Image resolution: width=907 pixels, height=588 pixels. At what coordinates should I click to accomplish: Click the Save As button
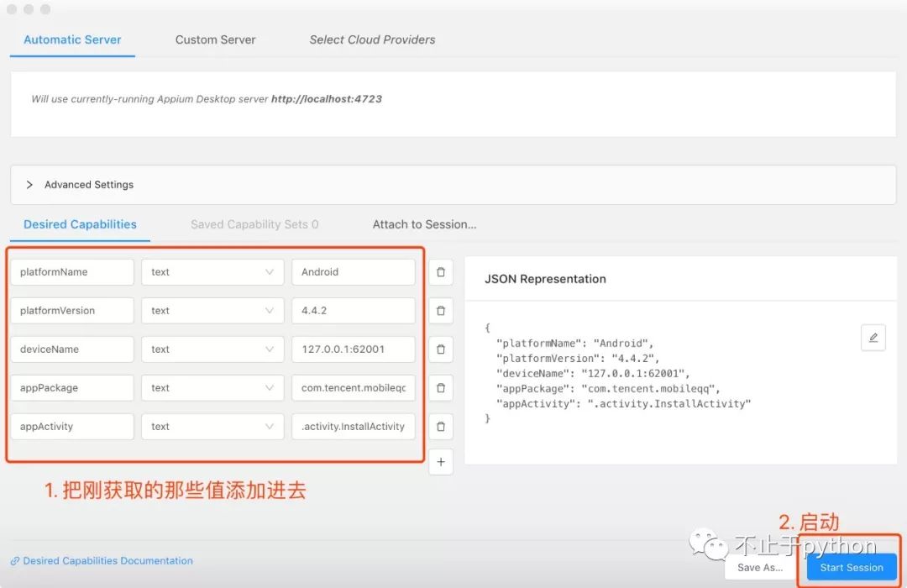760,568
